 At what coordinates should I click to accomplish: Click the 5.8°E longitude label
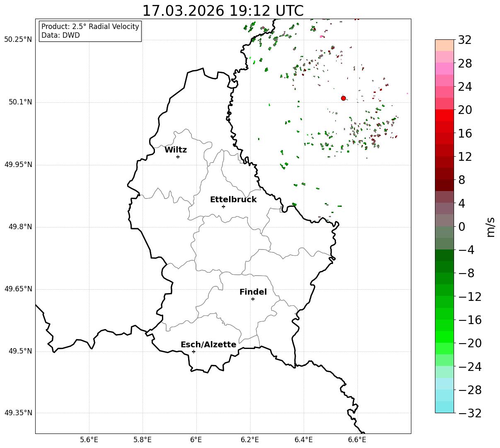(x=143, y=440)
